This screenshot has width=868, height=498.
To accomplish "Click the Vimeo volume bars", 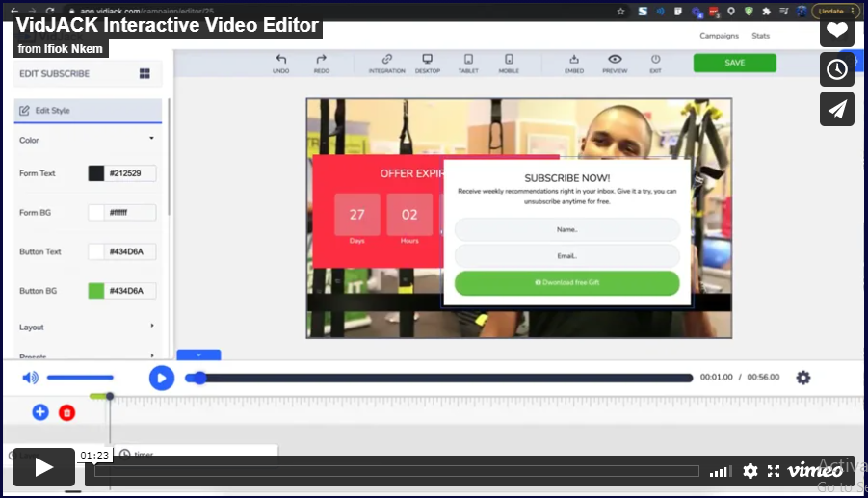I will [721, 471].
